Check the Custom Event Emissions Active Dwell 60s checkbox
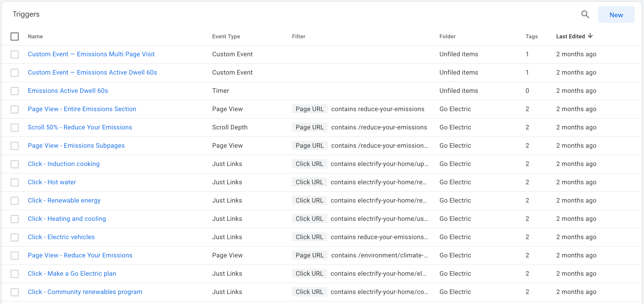Screen dimensions: 644x304 click(x=15, y=73)
